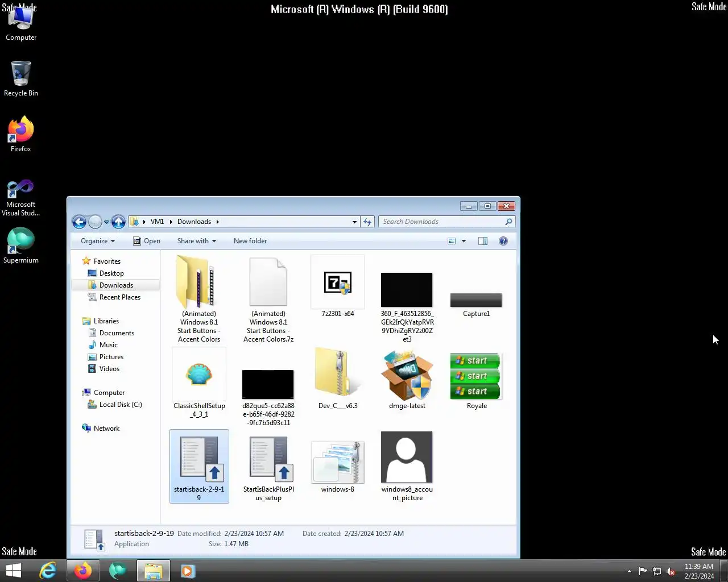Click the VM1 breadcrumb in address bar
This screenshot has height=582, width=728.
[x=157, y=222]
